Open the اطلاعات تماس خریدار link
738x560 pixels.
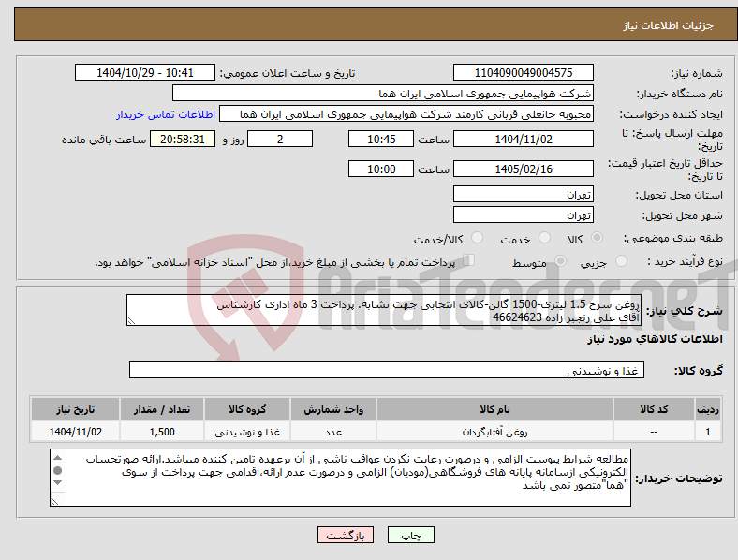166,114
